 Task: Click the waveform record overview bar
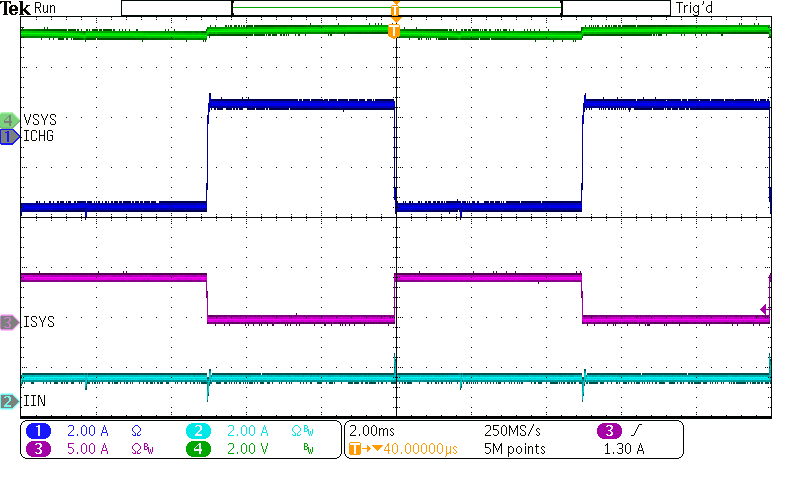[396, 8]
